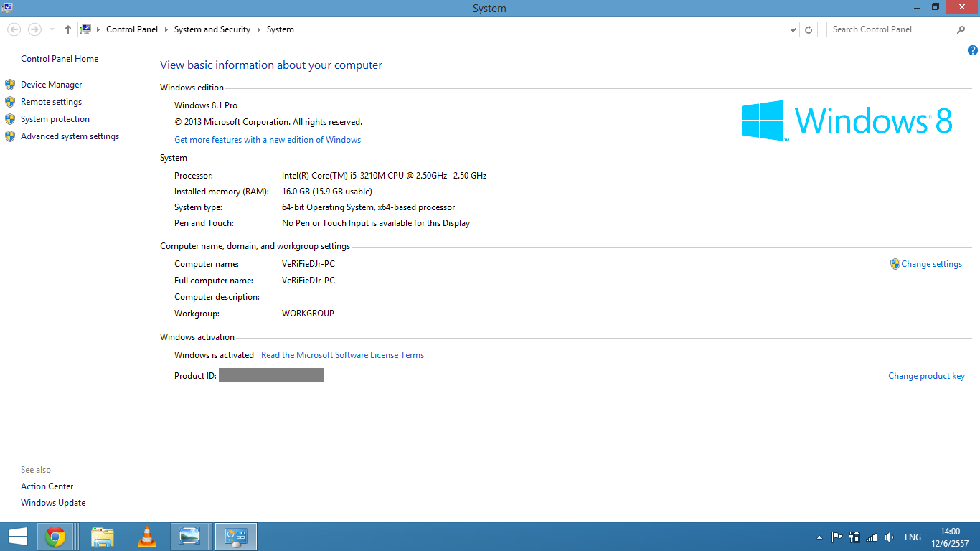
Task: Open Action Center under See also
Action: tap(47, 486)
